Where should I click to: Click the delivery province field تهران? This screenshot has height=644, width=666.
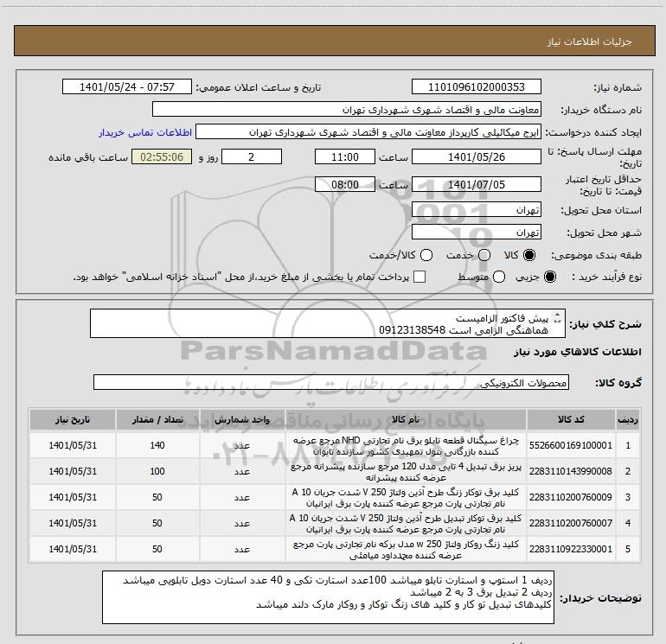(476, 209)
